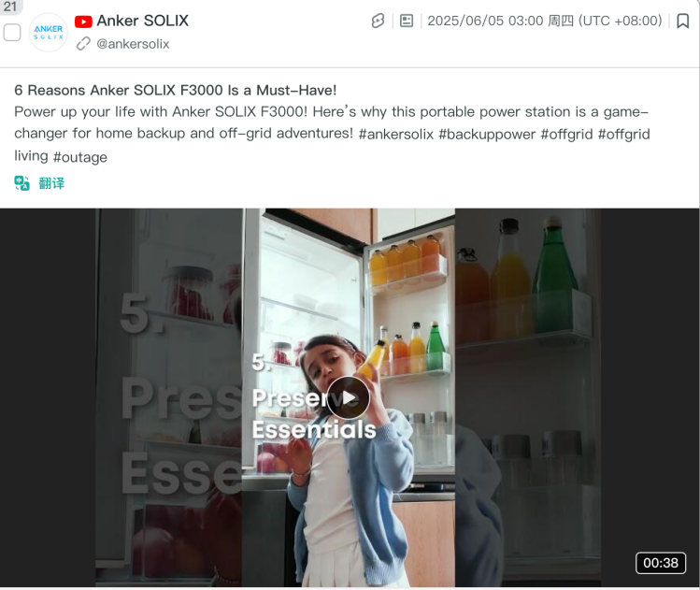Open the article detail icon beside the date
This screenshot has height=590, width=700.
tap(407, 21)
